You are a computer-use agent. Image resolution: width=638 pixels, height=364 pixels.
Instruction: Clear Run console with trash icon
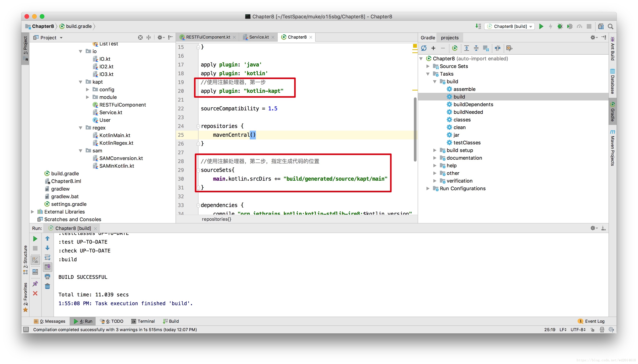click(47, 286)
